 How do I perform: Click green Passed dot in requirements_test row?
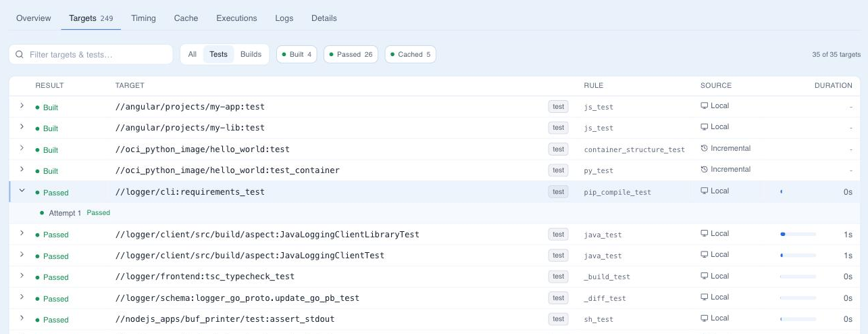[38, 193]
